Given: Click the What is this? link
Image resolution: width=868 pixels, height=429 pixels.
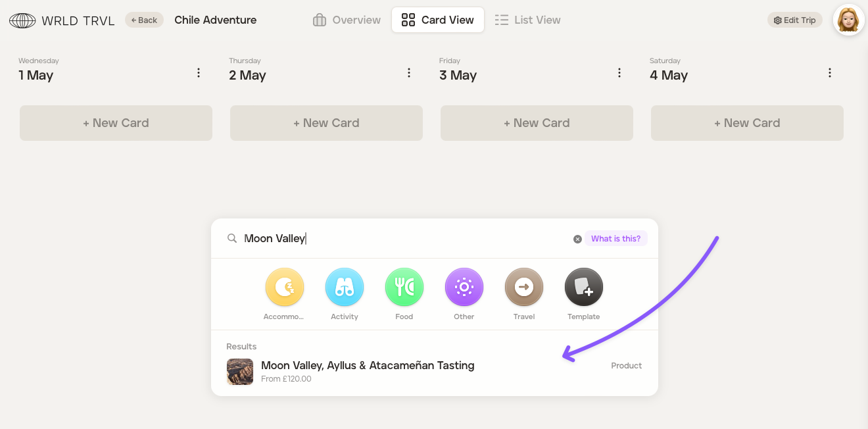Looking at the screenshot, I should tap(615, 239).
